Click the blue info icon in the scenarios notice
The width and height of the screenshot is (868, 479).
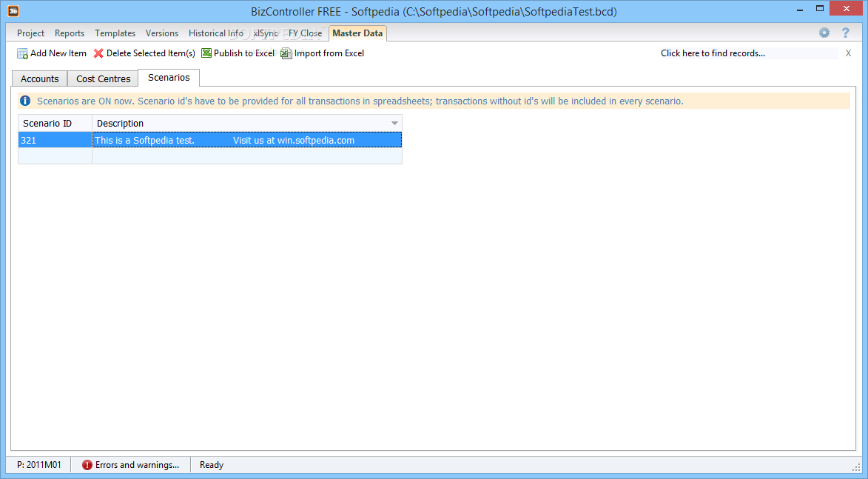tap(25, 101)
